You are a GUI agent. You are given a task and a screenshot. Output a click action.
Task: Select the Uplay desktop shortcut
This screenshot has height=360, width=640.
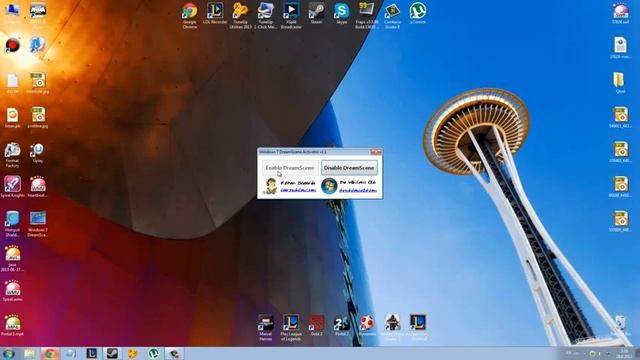(37, 153)
